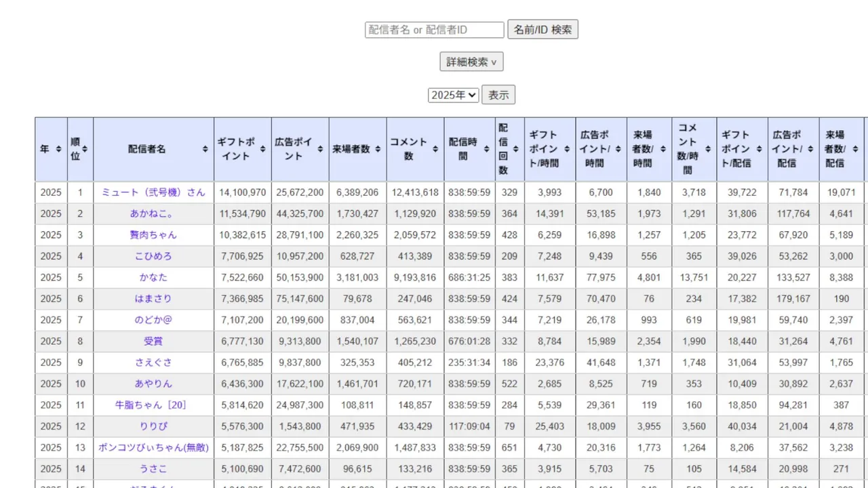Viewport: 868px width, 488px height.
Task: Click the 表示 button
Action: pos(498,95)
